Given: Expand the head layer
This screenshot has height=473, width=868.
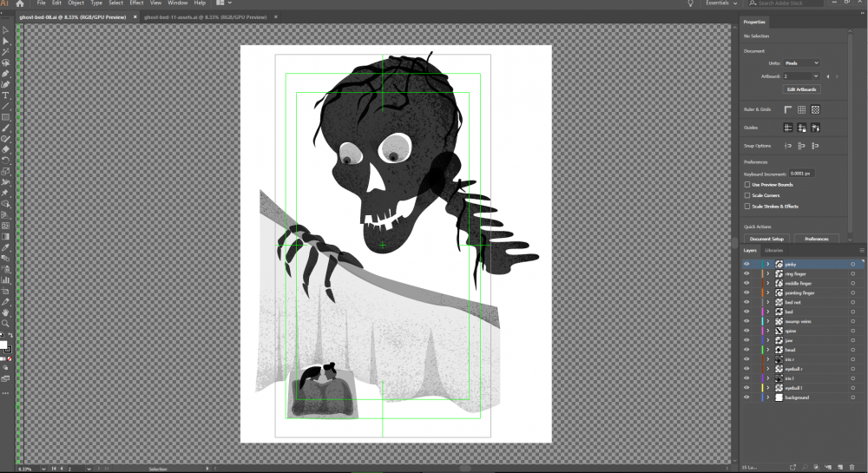Looking at the screenshot, I should [x=768, y=350].
